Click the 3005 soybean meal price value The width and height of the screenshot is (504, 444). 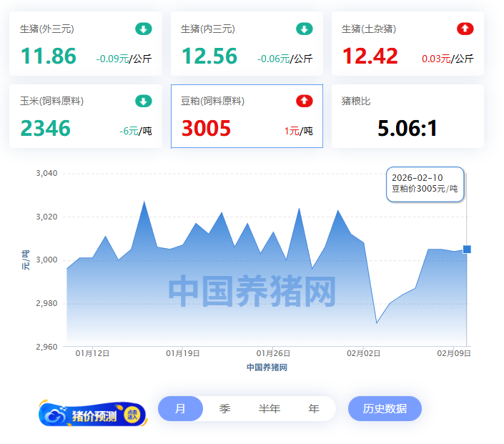(x=206, y=129)
